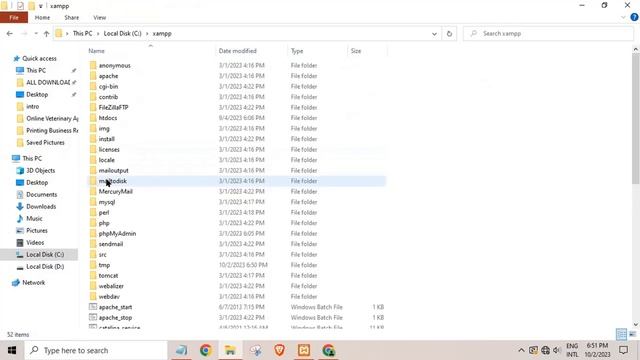Open network status tray icon
This screenshot has height=360, width=640.
point(545,350)
